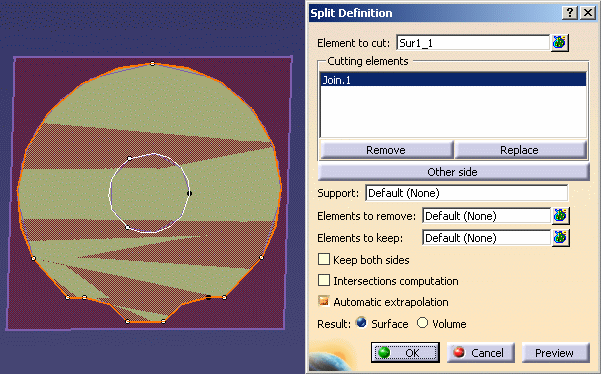Cancel the Split Definition dialog
601x374 pixels.
coord(480,353)
